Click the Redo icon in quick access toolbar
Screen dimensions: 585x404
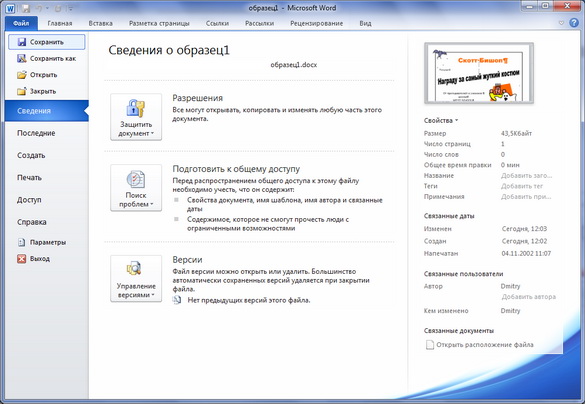click(58, 8)
